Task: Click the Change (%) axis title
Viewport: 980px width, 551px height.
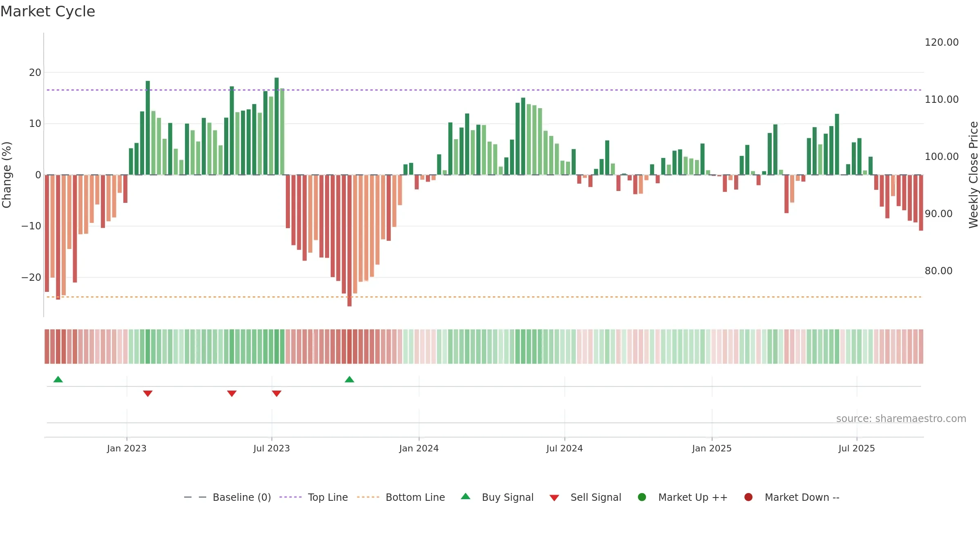Action: click(7, 175)
